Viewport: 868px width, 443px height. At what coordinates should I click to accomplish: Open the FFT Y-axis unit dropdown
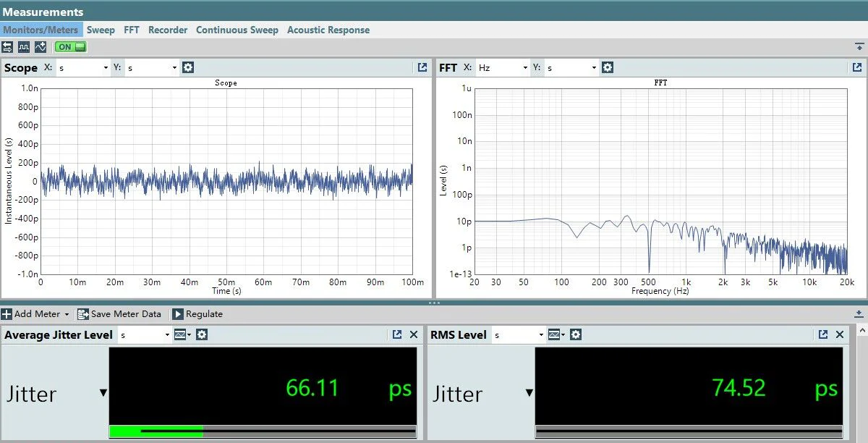pos(571,68)
